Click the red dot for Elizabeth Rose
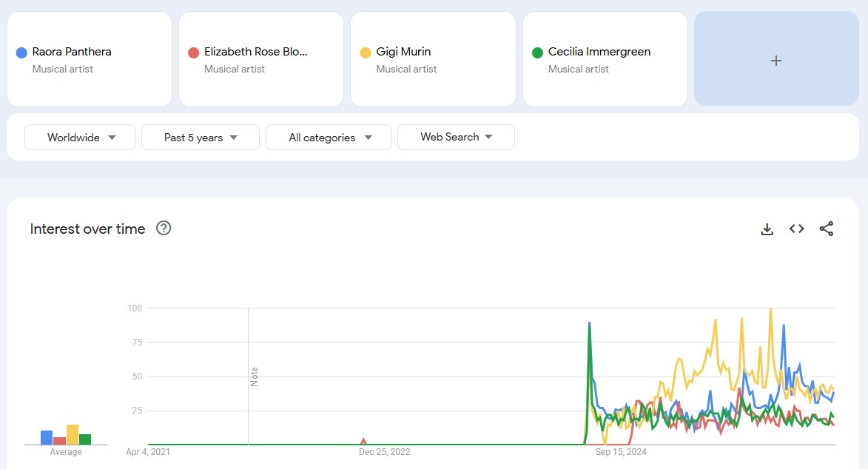This screenshot has width=868, height=469. pos(193,53)
